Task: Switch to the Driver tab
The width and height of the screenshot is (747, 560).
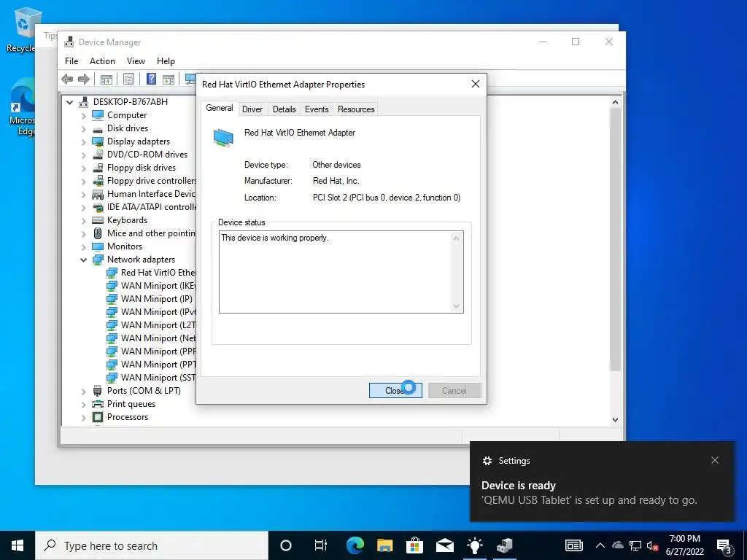Action: (252, 109)
